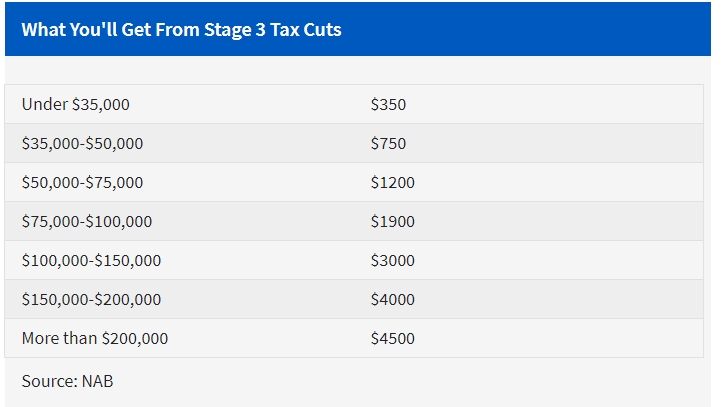Click the $1900 value
The height and width of the screenshot is (407, 721).
coord(392,221)
